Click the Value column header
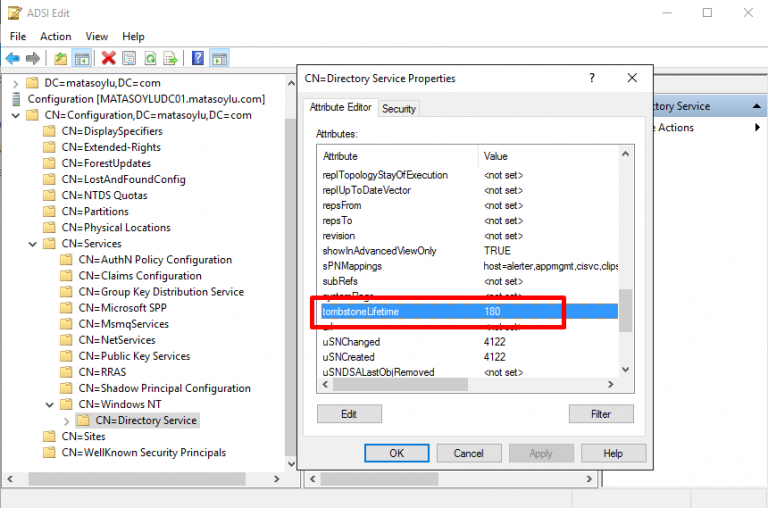 click(548, 156)
